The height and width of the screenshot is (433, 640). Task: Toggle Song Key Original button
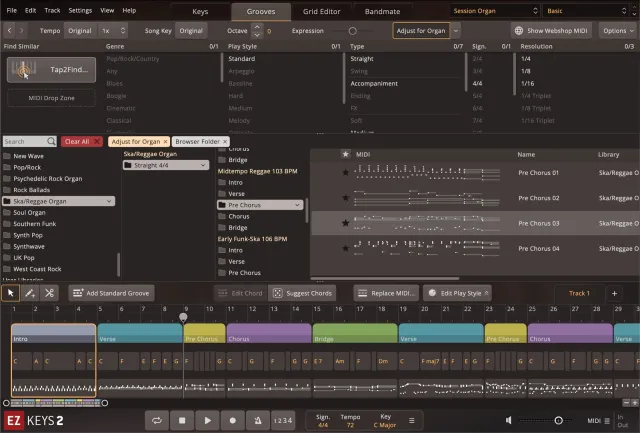pos(191,31)
